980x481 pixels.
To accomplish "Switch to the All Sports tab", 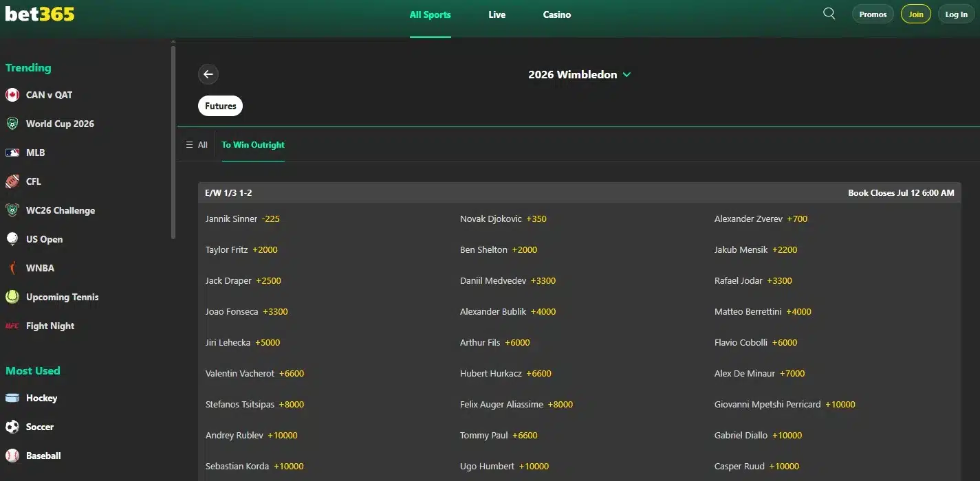I will (x=431, y=14).
